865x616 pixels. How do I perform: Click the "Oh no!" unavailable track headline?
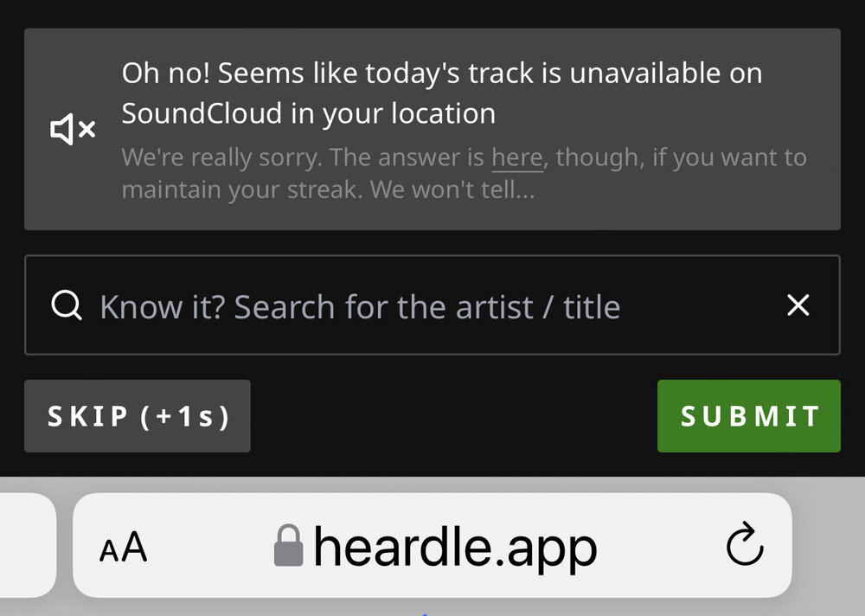[441, 74]
